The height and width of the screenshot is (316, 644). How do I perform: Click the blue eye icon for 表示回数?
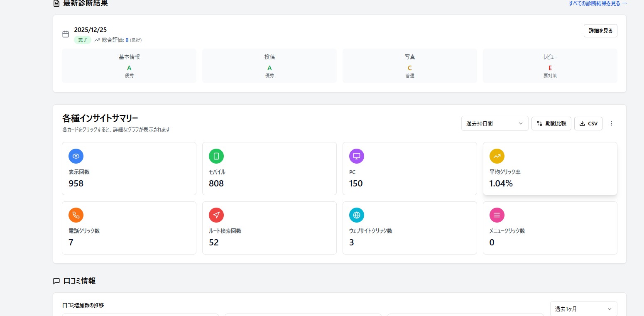(x=76, y=156)
